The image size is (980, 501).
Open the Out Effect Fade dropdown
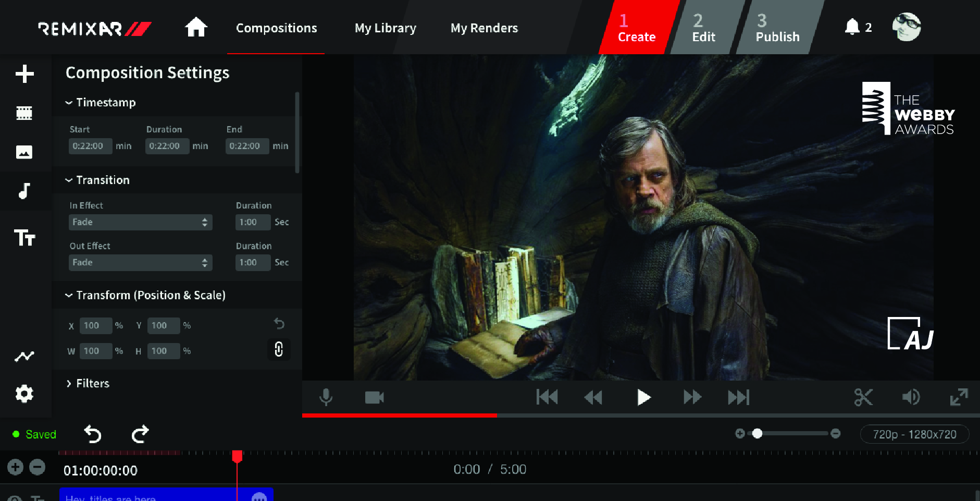[140, 263]
